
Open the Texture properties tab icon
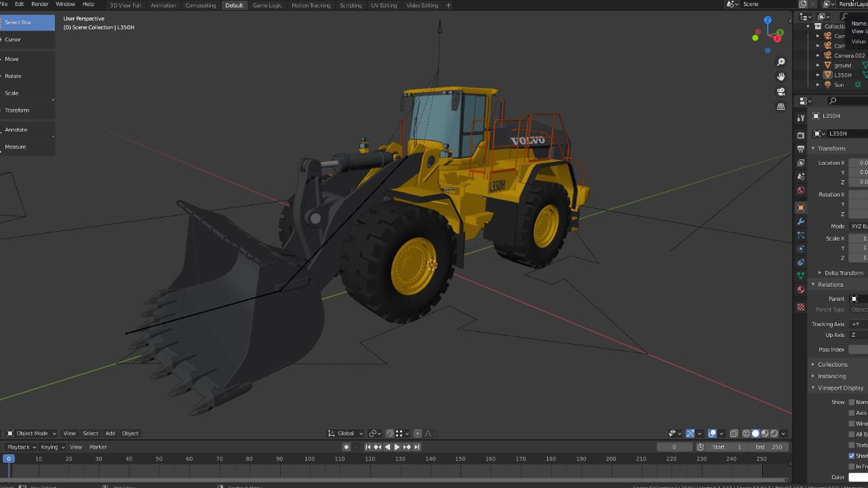pyautogui.click(x=801, y=307)
